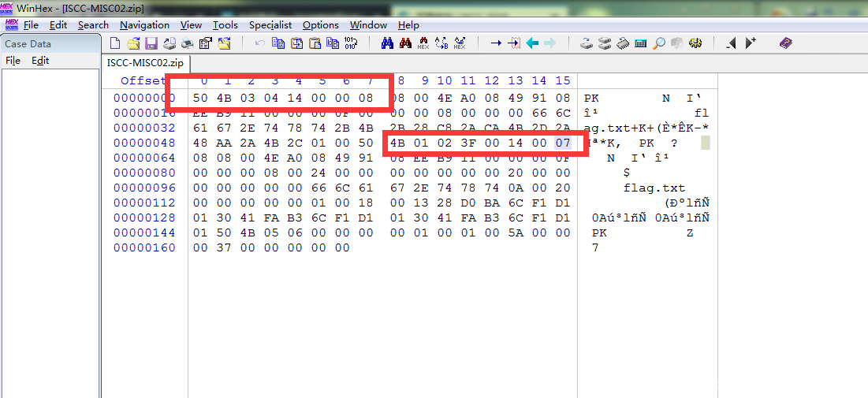The width and height of the screenshot is (868, 398).
Task: Open the Edit menu in the menu bar
Action: (x=58, y=25)
